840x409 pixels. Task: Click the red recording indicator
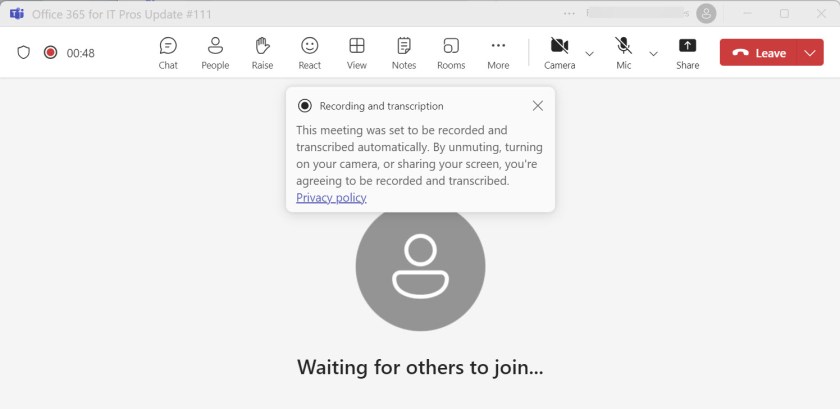click(x=50, y=53)
